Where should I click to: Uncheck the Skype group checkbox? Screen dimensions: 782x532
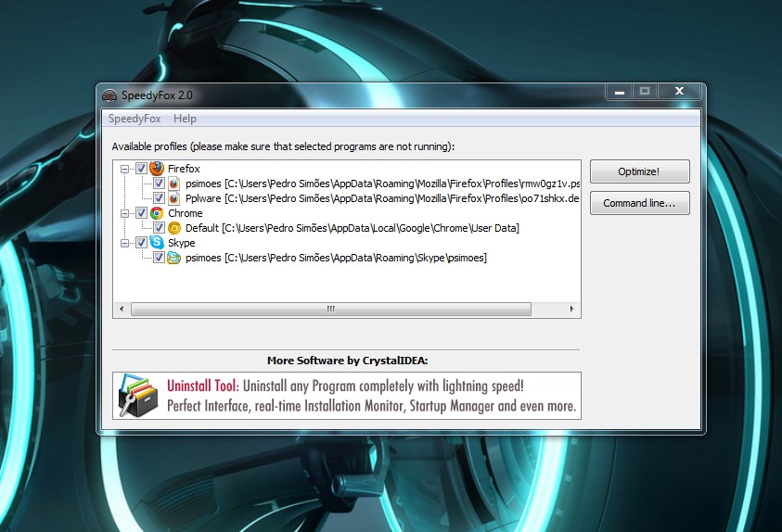141,243
